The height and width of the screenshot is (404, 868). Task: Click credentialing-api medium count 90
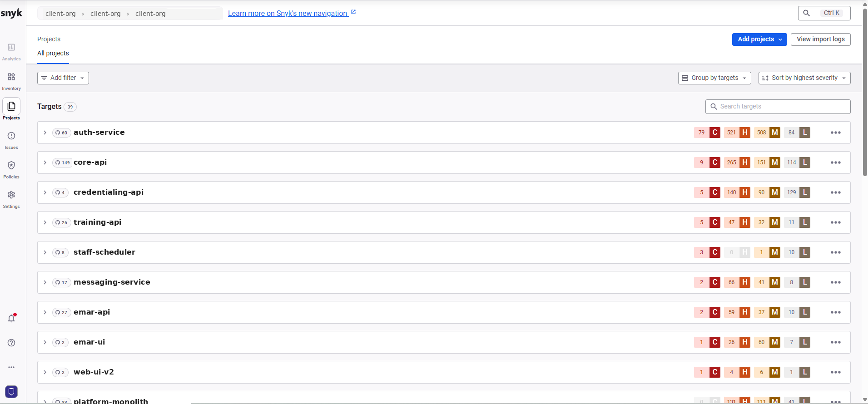coord(761,192)
